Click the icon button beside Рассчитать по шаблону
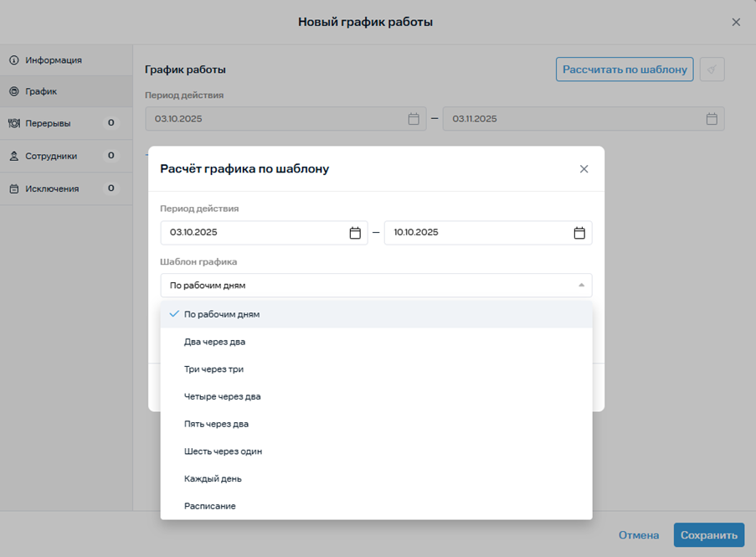 (712, 70)
